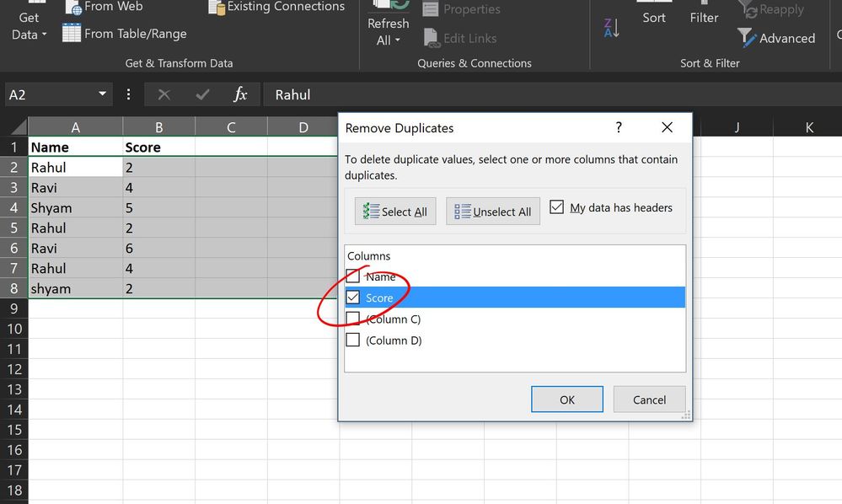Select row 9 header
The image size is (842, 504).
point(14,308)
